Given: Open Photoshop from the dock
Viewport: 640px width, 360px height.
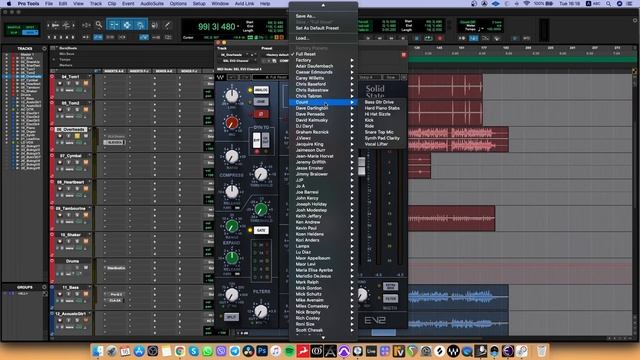Looking at the screenshot, I should tap(262, 351).
